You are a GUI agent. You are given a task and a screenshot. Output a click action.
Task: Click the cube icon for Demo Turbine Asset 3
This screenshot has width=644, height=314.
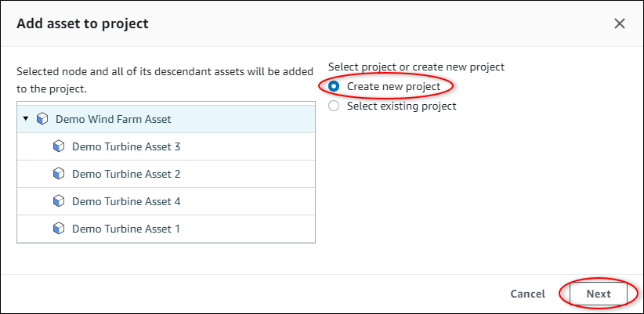pos(58,146)
